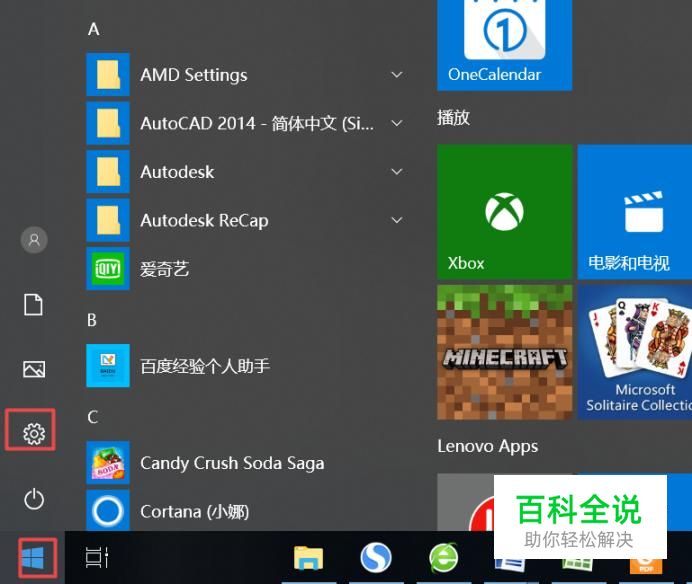Expand the AMD Settings chevron
Viewport: 692px width, 584px height.
[397, 75]
